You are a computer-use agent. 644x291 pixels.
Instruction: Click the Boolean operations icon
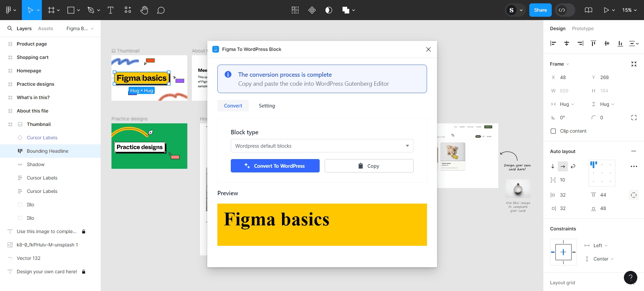coord(346,10)
